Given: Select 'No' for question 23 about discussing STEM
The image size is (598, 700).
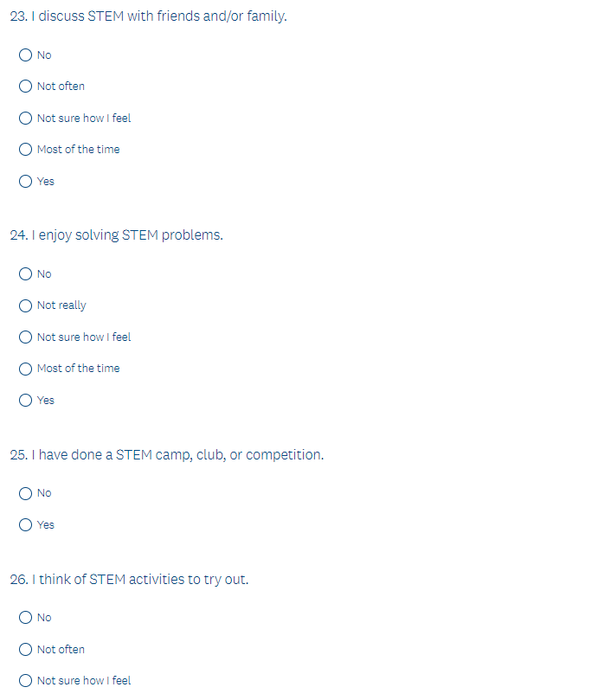Looking at the screenshot, I should pyautogui.click(x=26, y=55).
